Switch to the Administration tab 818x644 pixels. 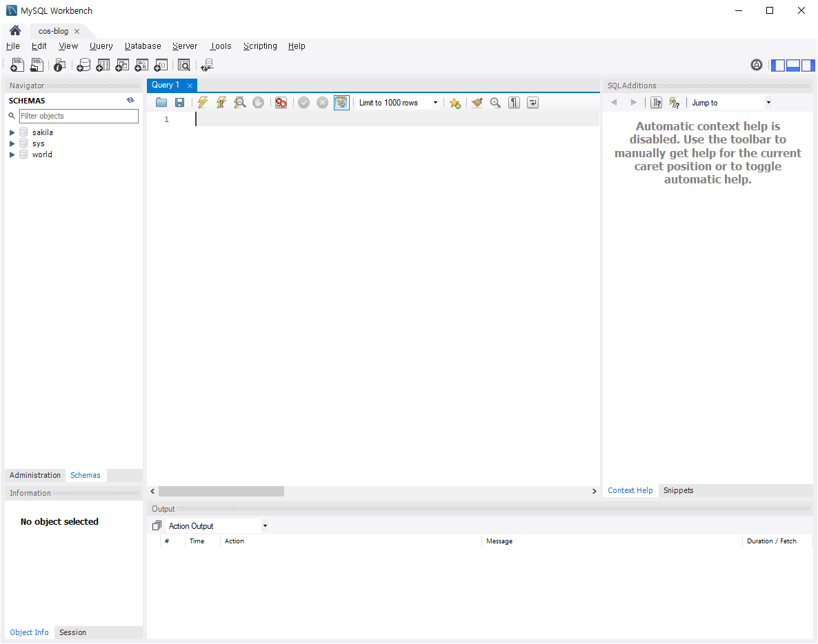pos(35,475)
